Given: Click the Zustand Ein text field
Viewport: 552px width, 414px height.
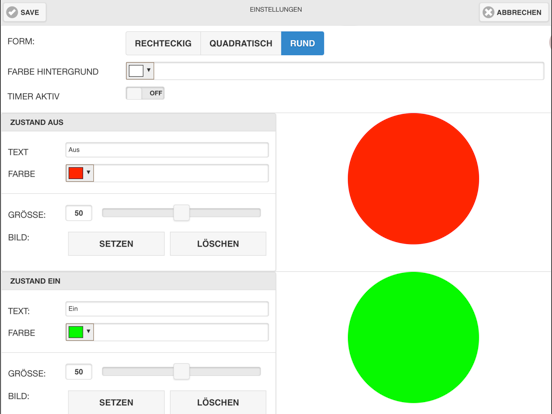Looking at the screenshot, I should coord(167,309).
